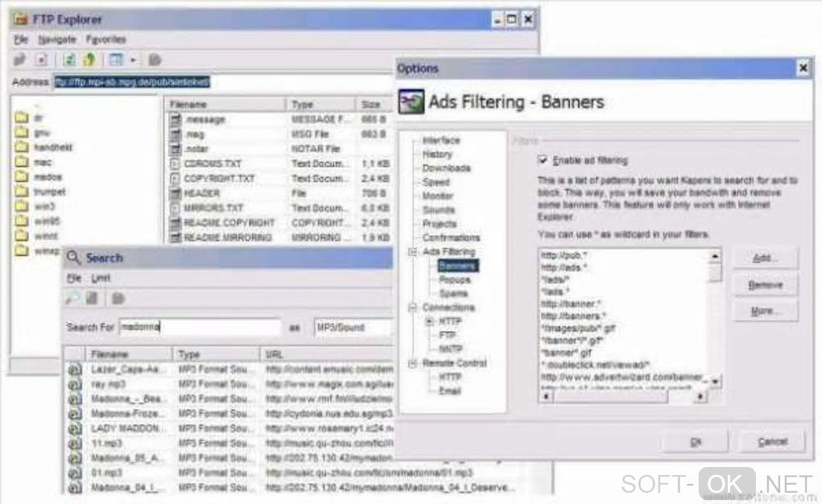Sort files by Type column in FTP Explorer
The height and width of the screenshot is (504, 822).
tap(321, 104)
